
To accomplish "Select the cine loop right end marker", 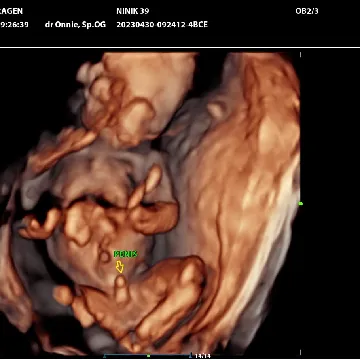I will [190, 355].
